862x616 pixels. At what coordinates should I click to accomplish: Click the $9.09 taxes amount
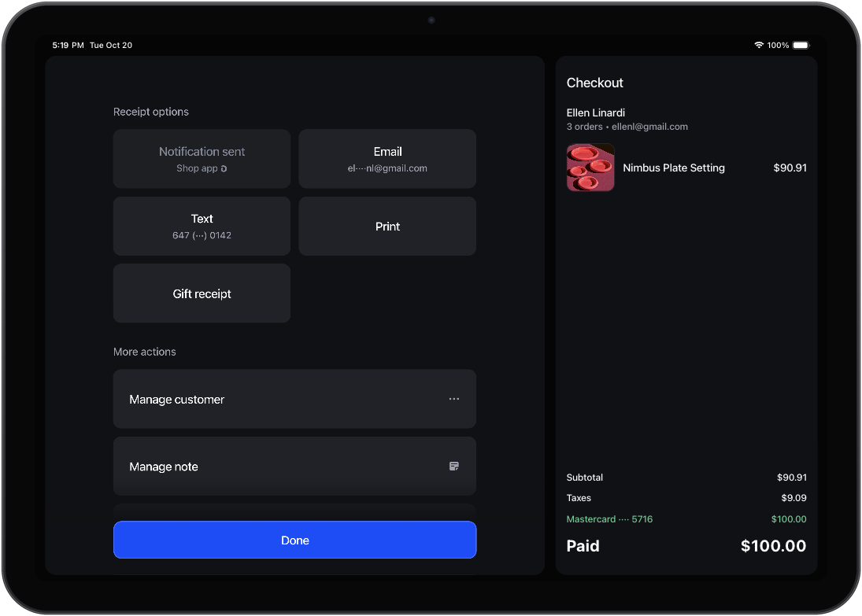(794, 498)
